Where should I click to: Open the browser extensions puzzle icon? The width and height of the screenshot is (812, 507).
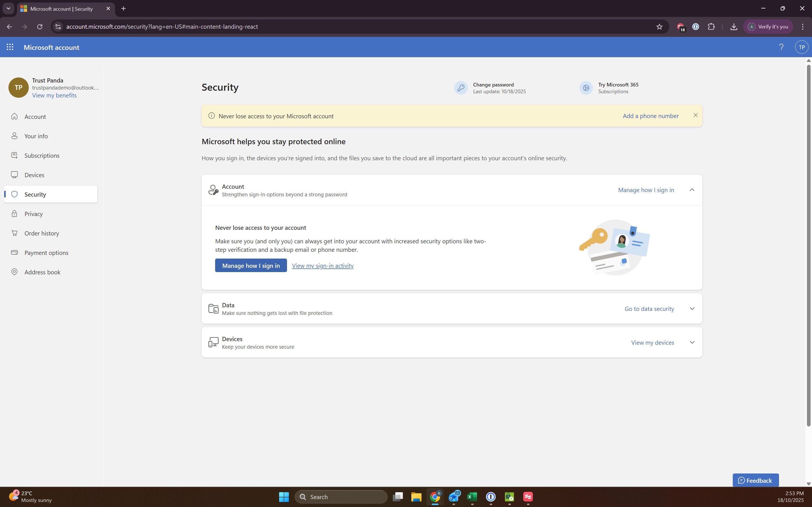click(711, 27)
